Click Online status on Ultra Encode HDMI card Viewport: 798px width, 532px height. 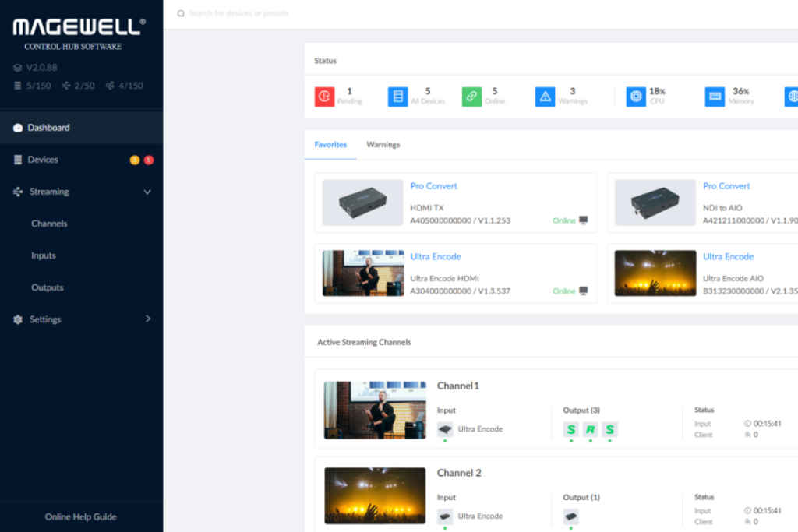point(564,291)
